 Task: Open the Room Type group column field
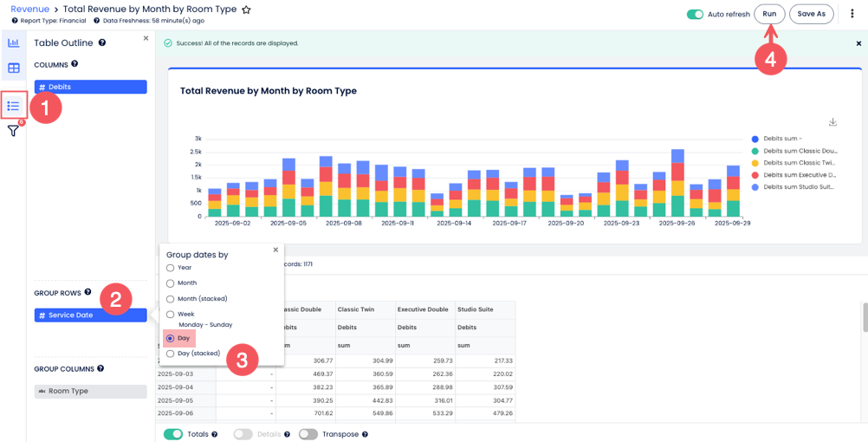click(x=90, y=391)
